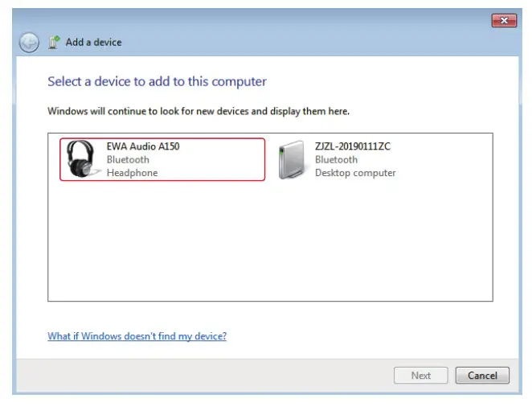Image resolution: width=532 pixels, height=407 pixels.
Task: Click the back arrow button
Action: click(29, 42)
